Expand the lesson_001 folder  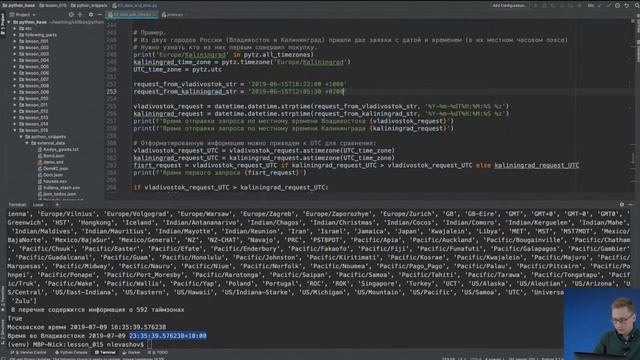pyautogui.click(x=15, y=41)
